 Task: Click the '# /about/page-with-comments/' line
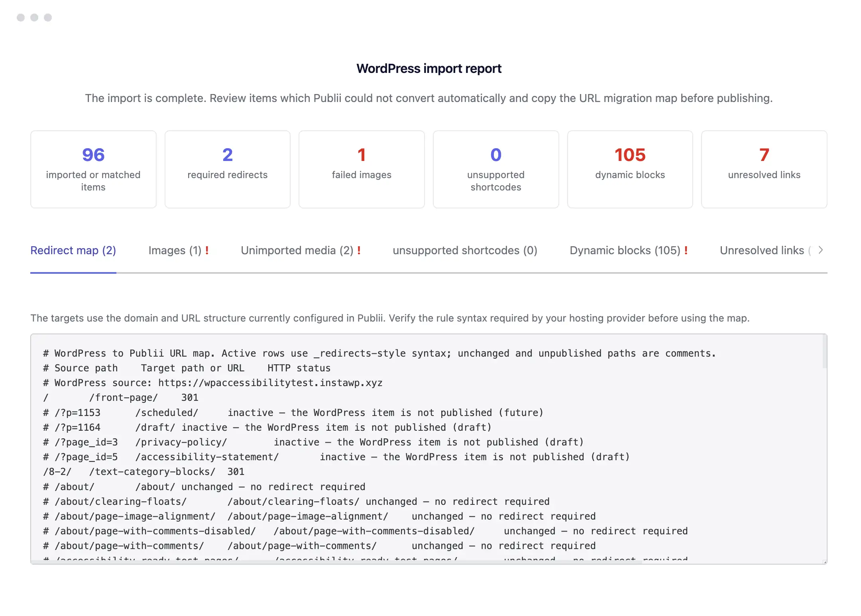[319, 546]
